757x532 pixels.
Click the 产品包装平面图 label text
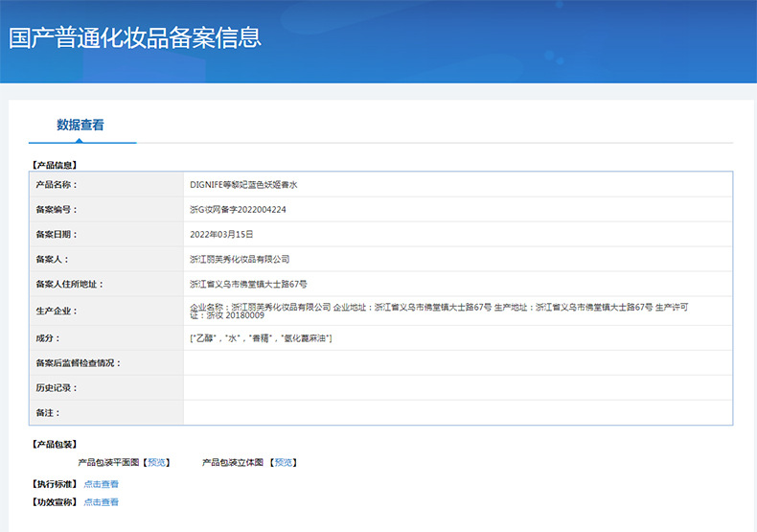(x=108, y=462)
